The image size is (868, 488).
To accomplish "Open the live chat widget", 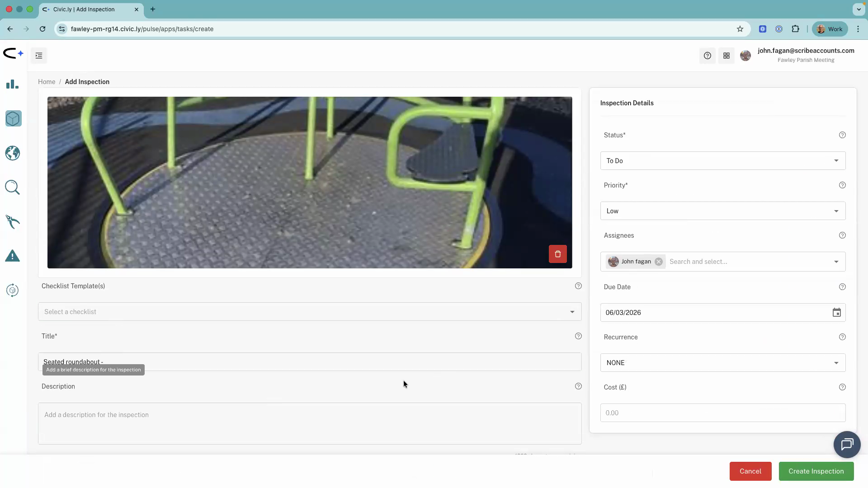I will 847,445.
